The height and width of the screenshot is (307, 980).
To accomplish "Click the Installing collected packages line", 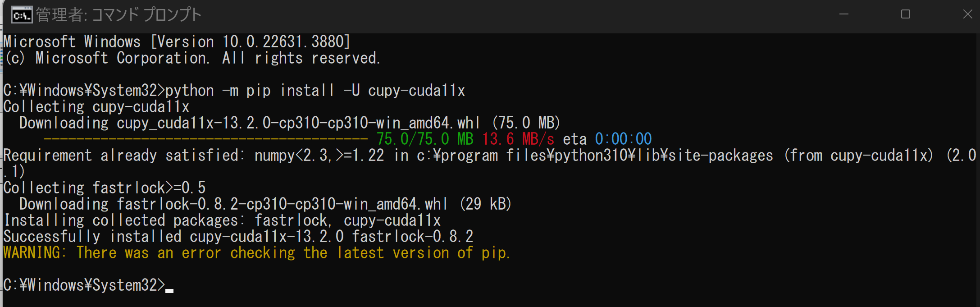I will click(222, 220).
